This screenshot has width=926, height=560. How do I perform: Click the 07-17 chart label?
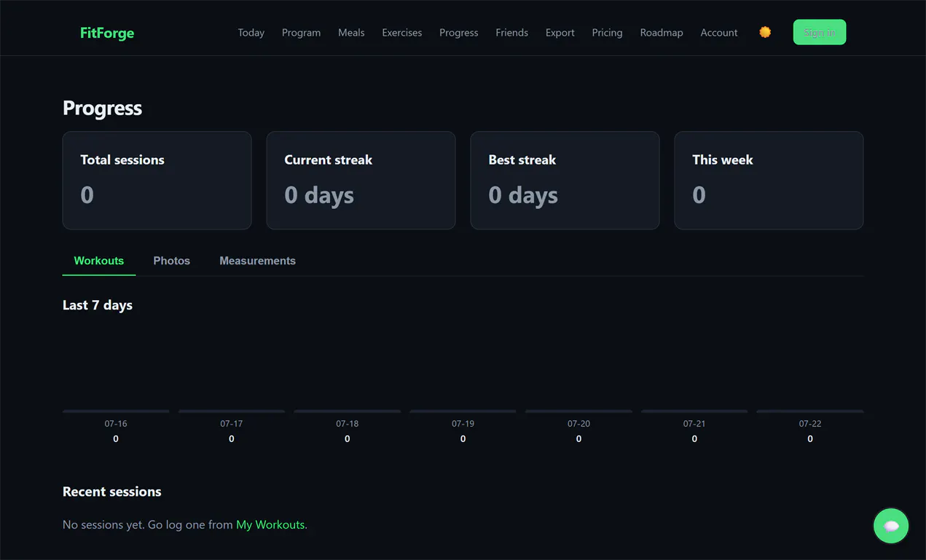(232, 424)
